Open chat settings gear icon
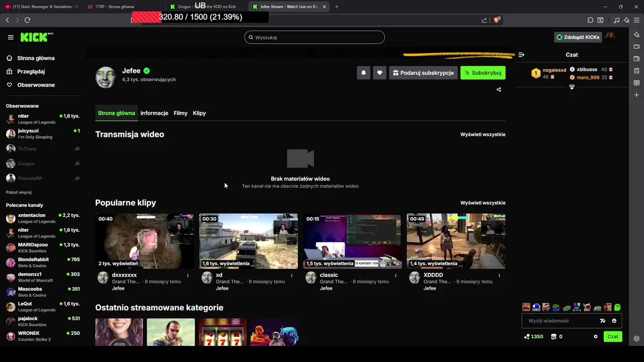The image size is (644, 362). tap(596, 336)
